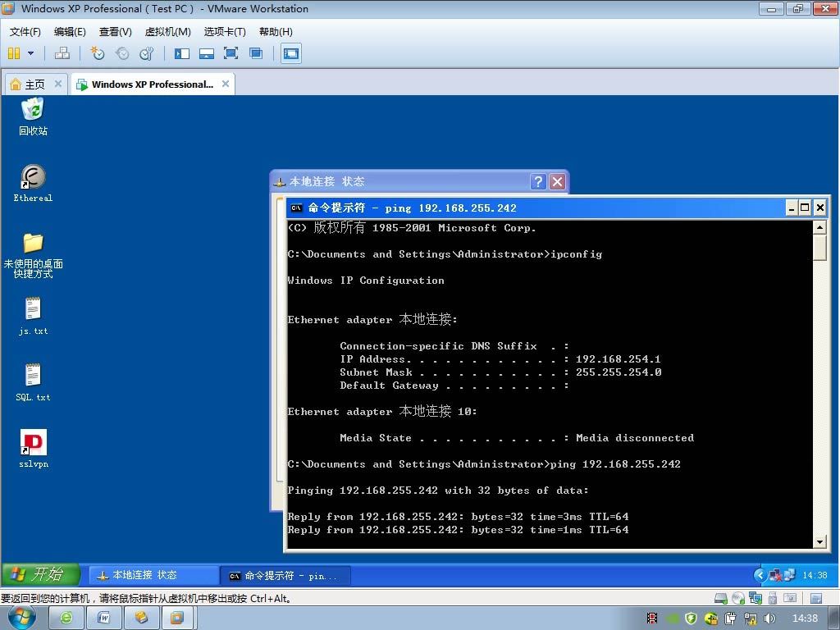Click the VMware network adapter status icon
Screen dimensions: 840x630
pos(756,598)
